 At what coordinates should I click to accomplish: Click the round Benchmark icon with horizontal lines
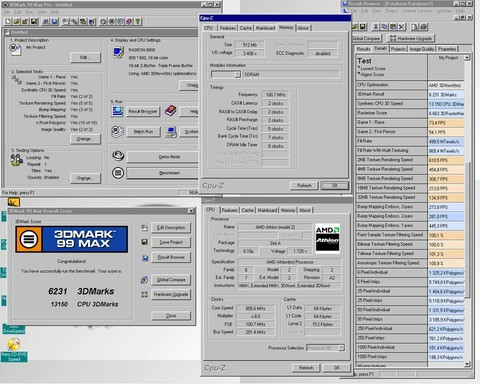(118, 173)
